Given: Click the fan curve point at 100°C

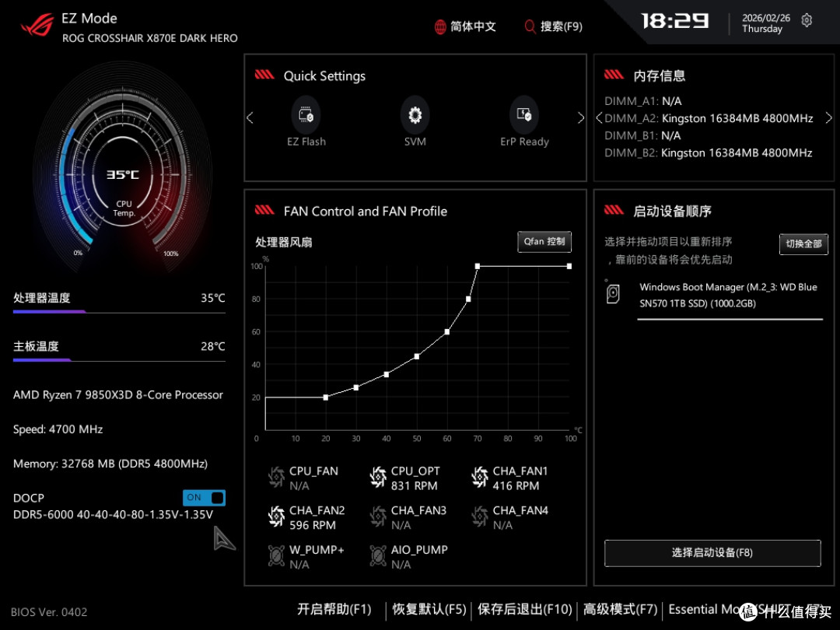Looking at the screenshot, I should pos(569,266).
